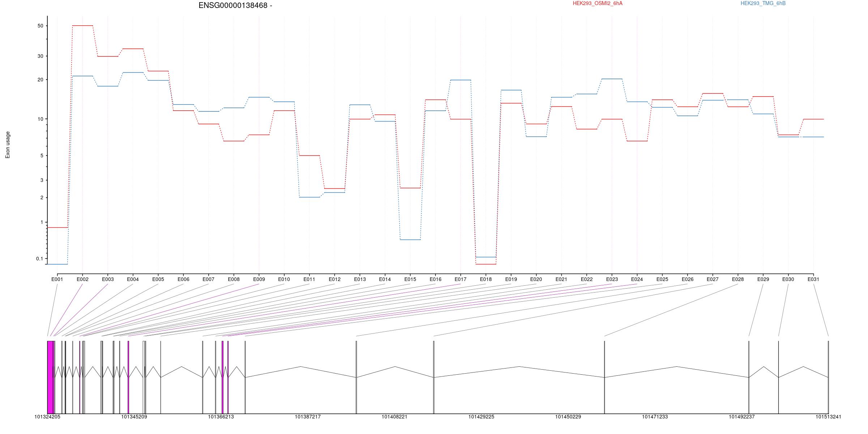
Task: Click exon label E011
Action: pyautogui.click(x=309, y=279)
